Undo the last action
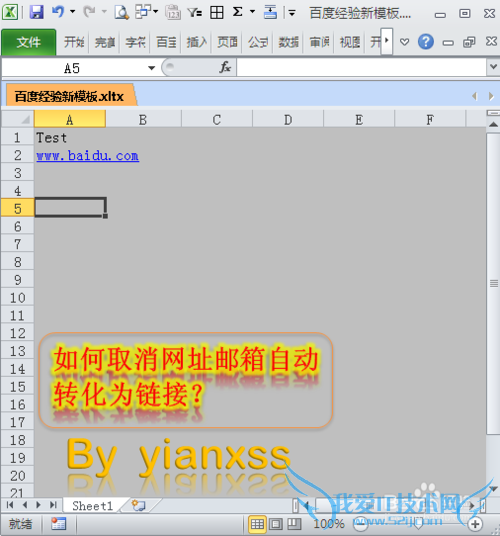 point(58,12)
